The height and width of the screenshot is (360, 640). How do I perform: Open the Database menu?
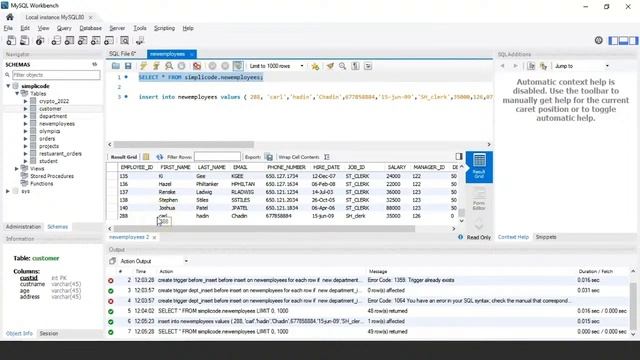point(91,28)
